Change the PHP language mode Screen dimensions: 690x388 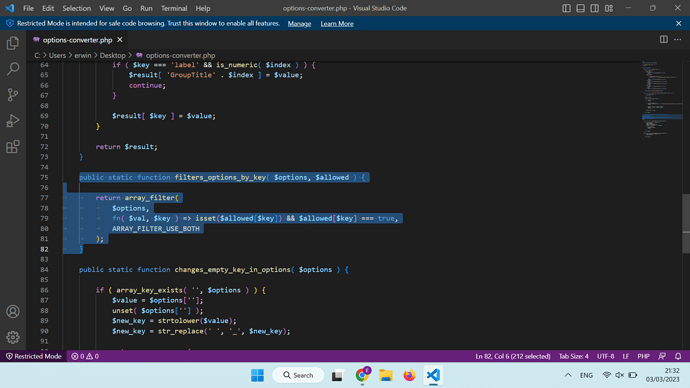point(643,356)
